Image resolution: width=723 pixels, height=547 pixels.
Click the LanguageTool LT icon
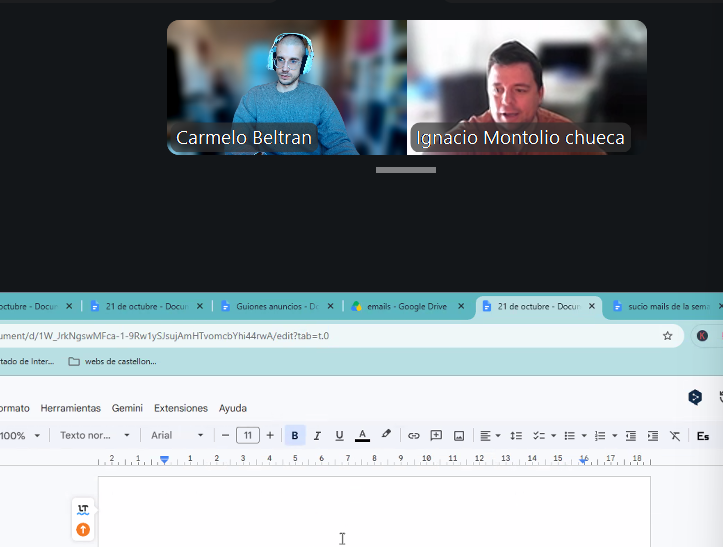(x=83, y=509)
